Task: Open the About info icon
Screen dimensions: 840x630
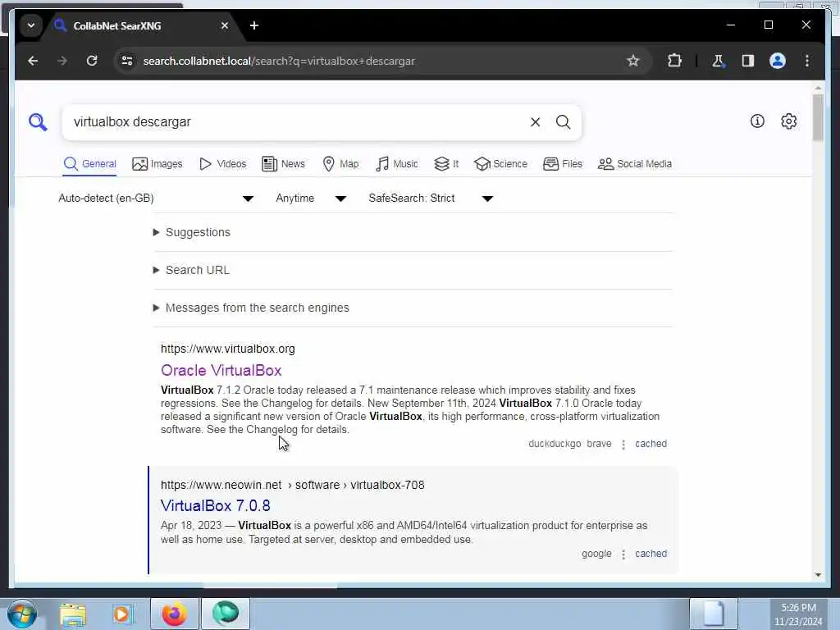Action: click(x=757, y=121)
